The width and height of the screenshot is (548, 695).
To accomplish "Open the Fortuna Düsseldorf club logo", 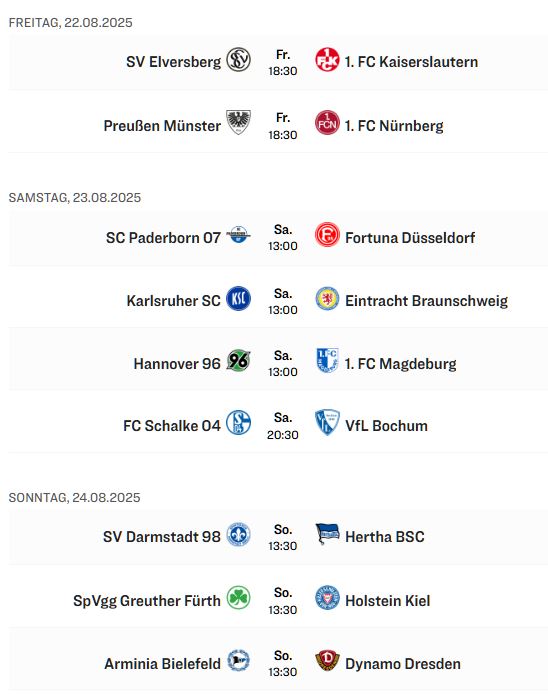I will (327, 234).
